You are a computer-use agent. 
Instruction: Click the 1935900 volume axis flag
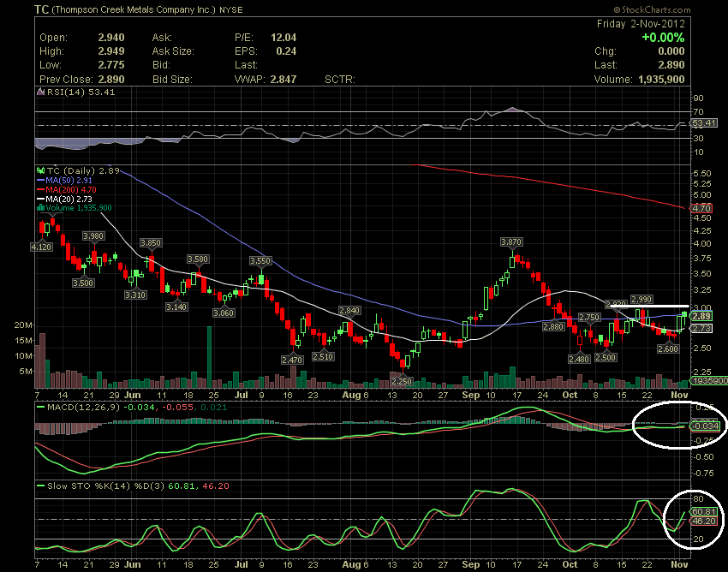709,381
